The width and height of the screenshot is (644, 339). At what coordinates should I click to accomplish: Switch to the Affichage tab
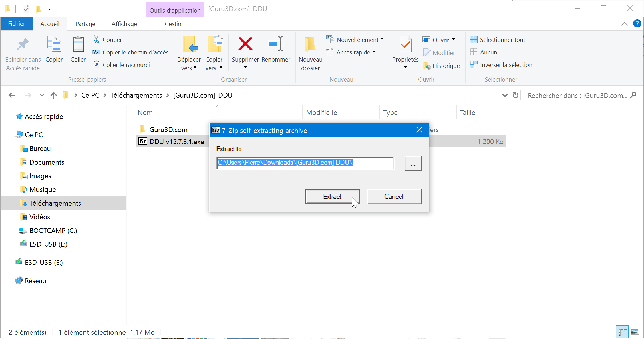[124, 24]
